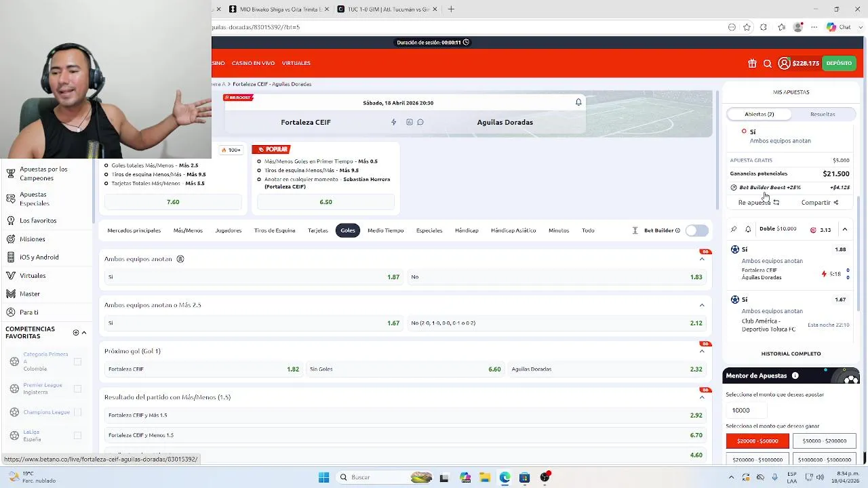The image size is (868, 488).
Task: Bookmark page with browser star icon
Action: coord(747,27)
